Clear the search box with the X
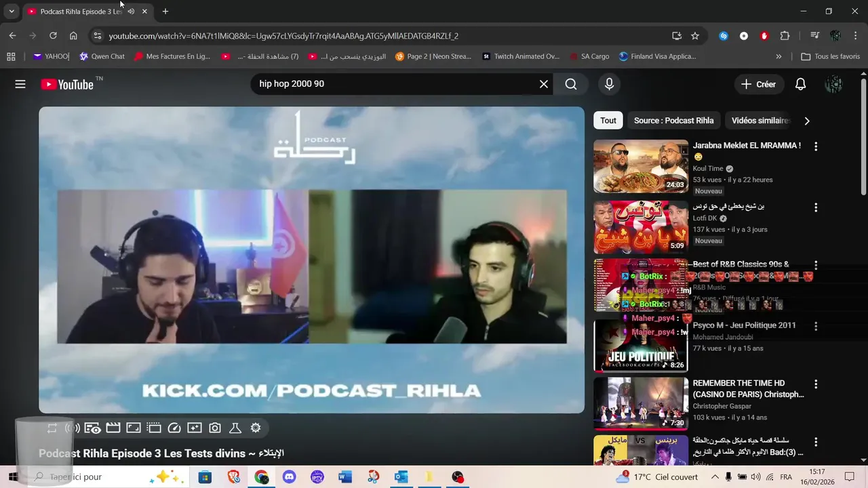 pyautogui.click(x=544, y=84)
